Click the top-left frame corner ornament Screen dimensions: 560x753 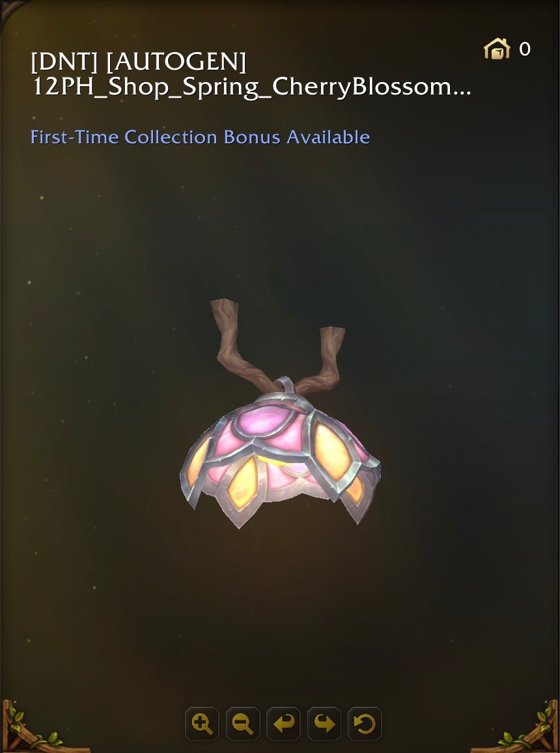tap(10, 10)
